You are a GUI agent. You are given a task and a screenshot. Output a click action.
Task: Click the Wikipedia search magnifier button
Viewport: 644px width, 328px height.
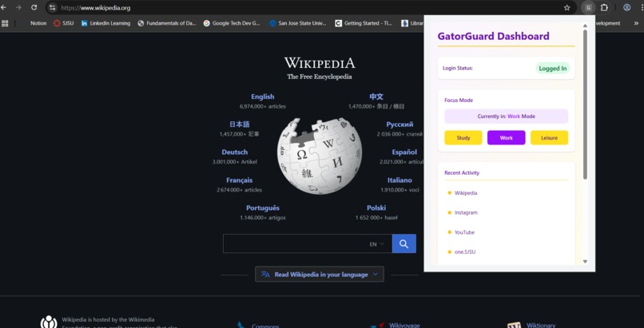(x=403, y=243)
